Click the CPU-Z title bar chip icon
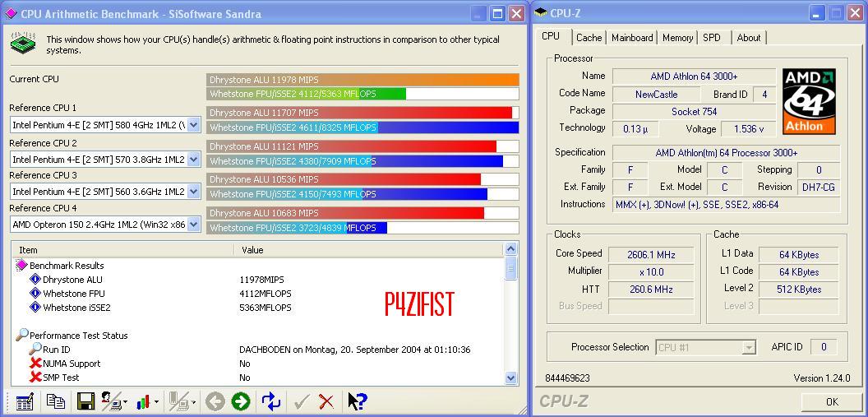 click(x=541, y=12)
